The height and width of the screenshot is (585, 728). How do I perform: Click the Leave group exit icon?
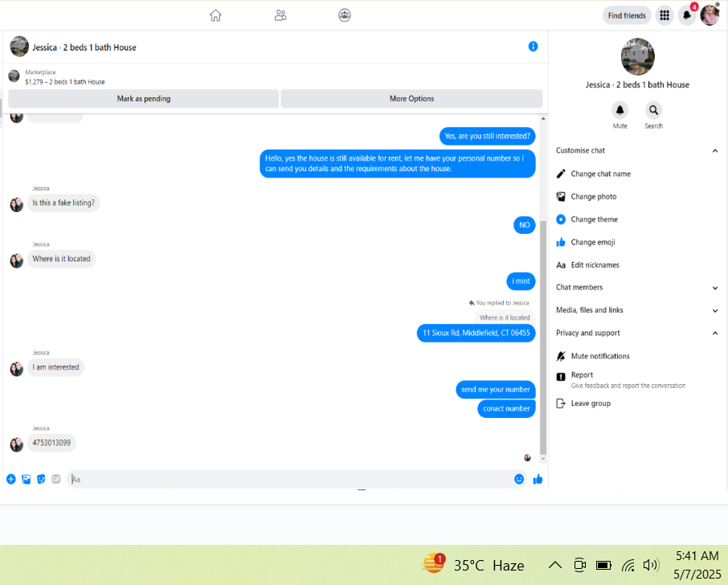[x=561, y=403]
